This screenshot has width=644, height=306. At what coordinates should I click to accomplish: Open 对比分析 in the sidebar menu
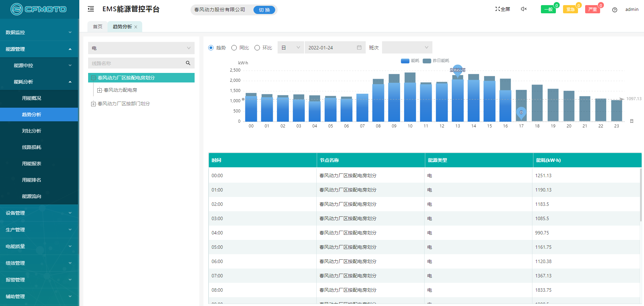tap(32, 131)
